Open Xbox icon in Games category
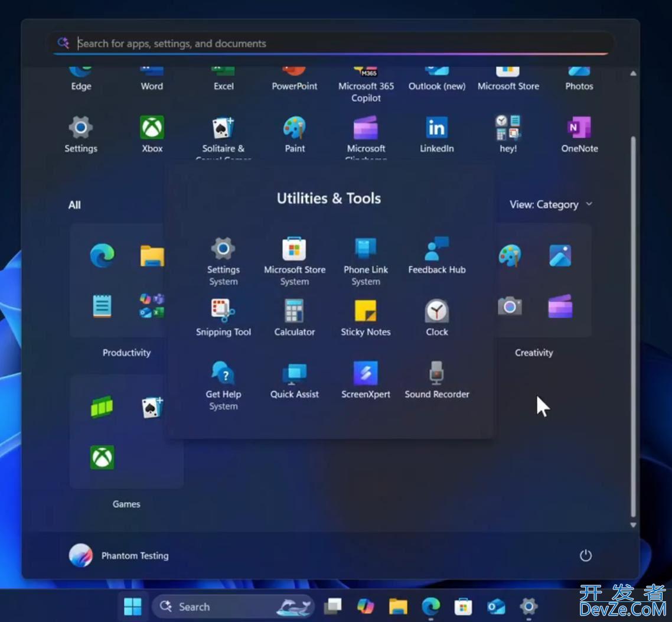 click(102, 457)
